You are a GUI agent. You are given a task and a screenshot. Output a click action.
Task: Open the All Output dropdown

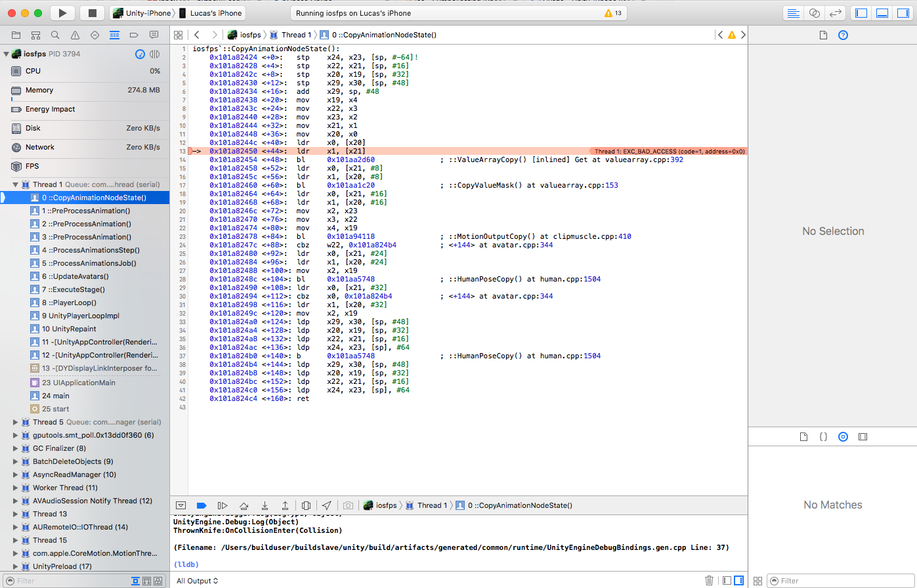[x=197, y=581]
